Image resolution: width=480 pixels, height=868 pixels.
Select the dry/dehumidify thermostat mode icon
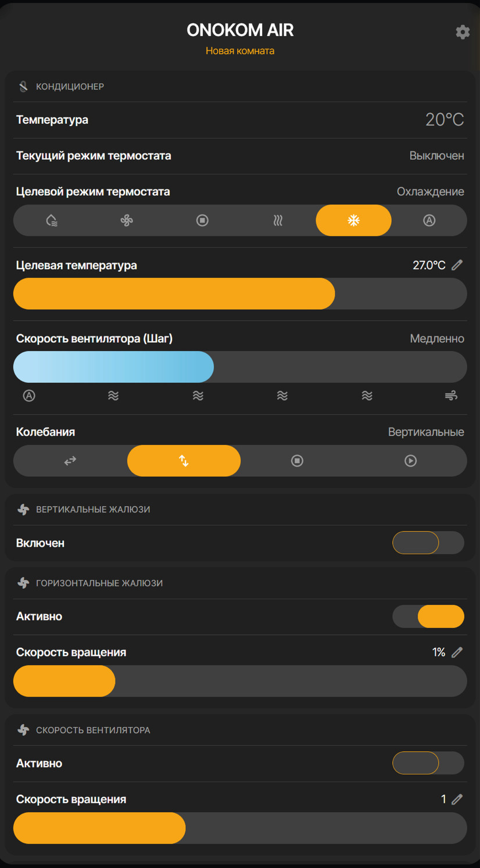(51, 220)
